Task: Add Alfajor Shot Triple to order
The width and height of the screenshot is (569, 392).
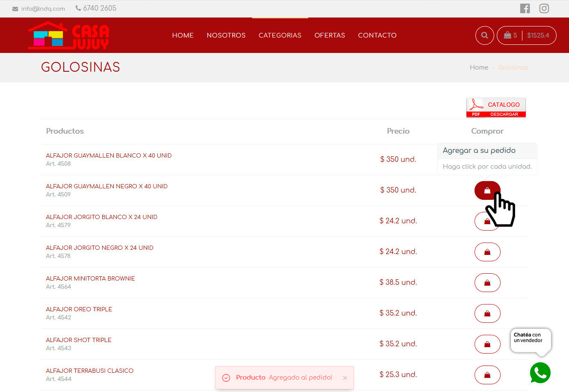Action: (487, 344)
